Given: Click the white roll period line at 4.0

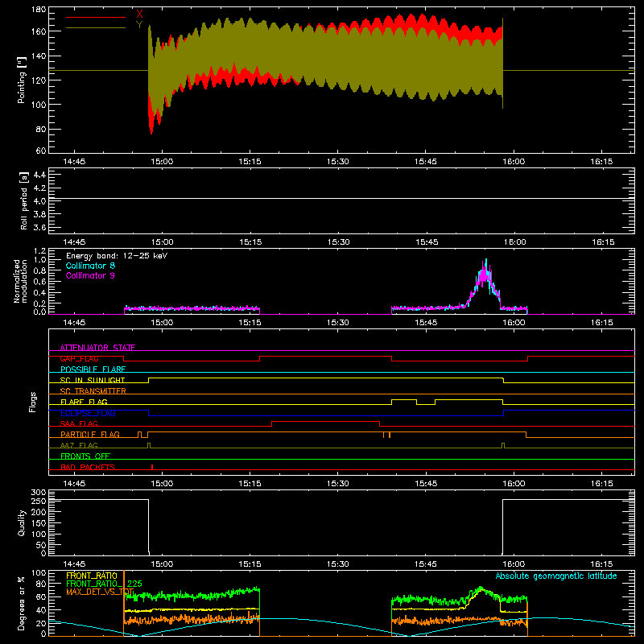Looking at the screenshot, I should tap(341, 199).
